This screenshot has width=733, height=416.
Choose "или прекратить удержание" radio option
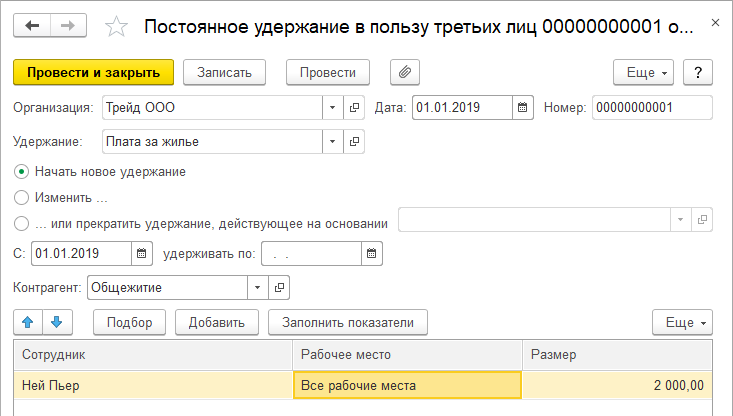click(x=22, y=222)
